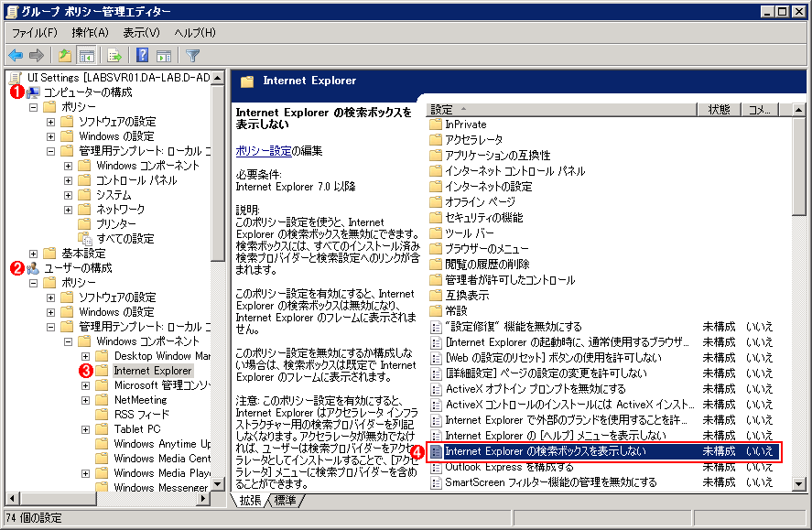812x530 pixels.
Task: Click the セキュリティの機能 folder icon
Action: 436,217
